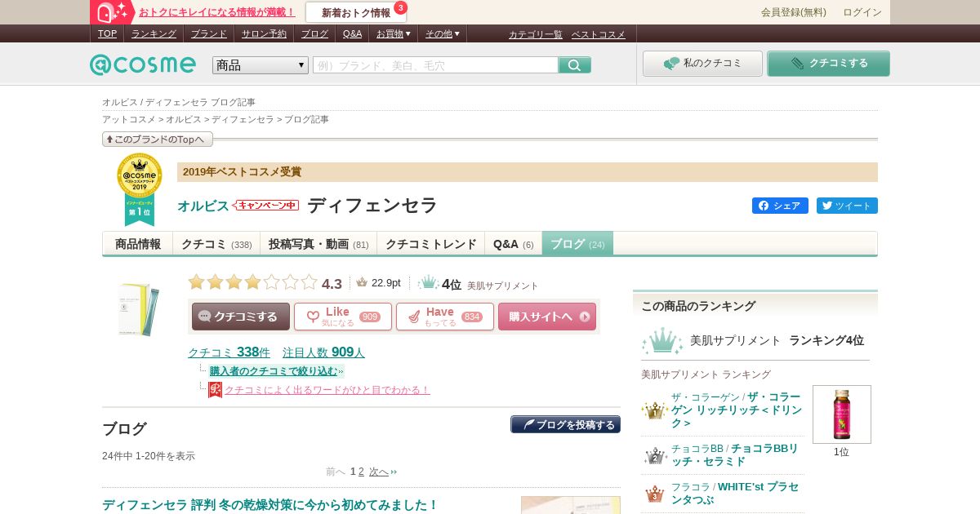Click the red word-cloud icon
The image size is (980, 514).
(215, 390)
